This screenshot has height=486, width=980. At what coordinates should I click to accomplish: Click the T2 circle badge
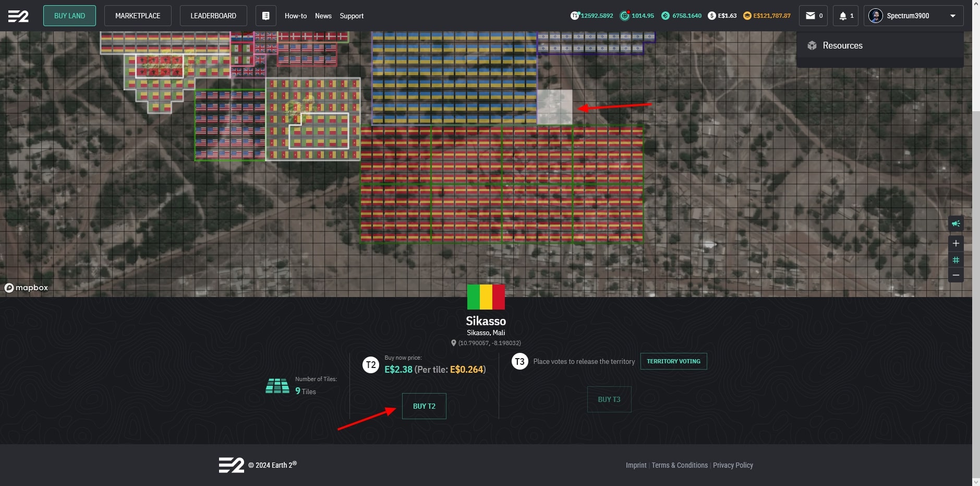pos(371,364)
